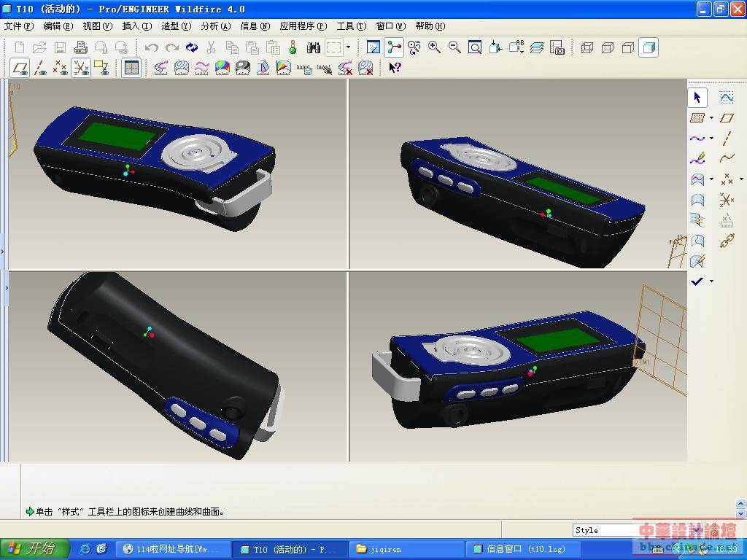Toggle spin center display
This screenshot has width=747, height=560.
(x=393, y=47)
